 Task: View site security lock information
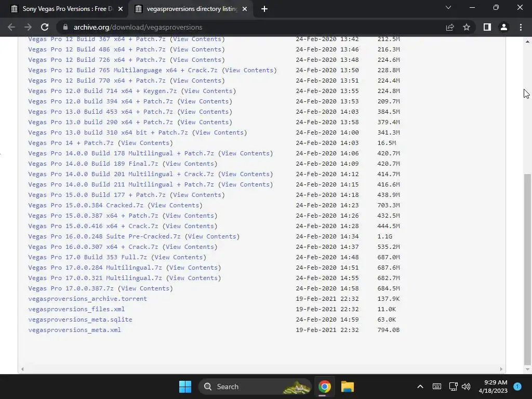65,27
